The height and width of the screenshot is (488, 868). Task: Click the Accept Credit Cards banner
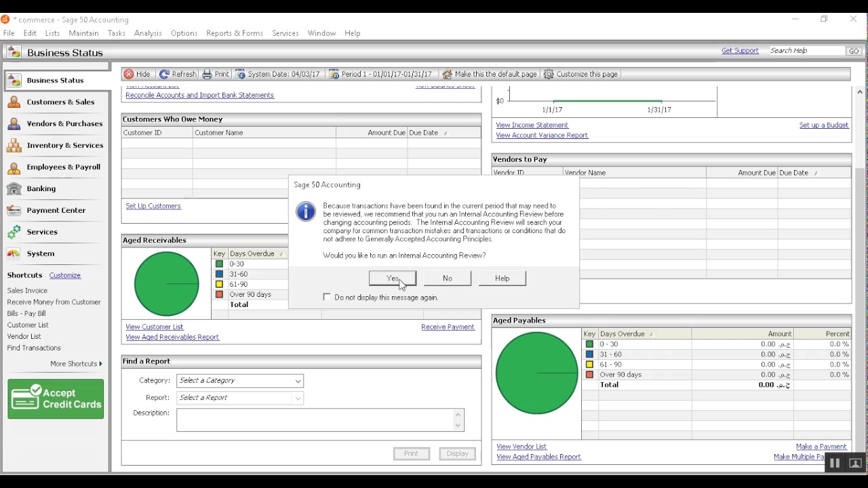click(56, 399)
